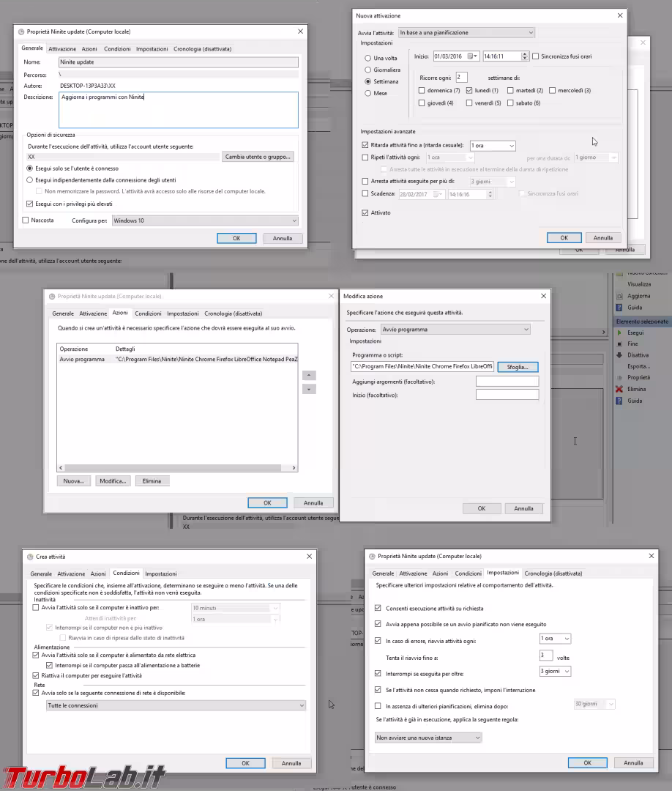The image size is (672, 791).
Task: Click the Guida help icon below Elimina
Action: [x=619, y=401]
